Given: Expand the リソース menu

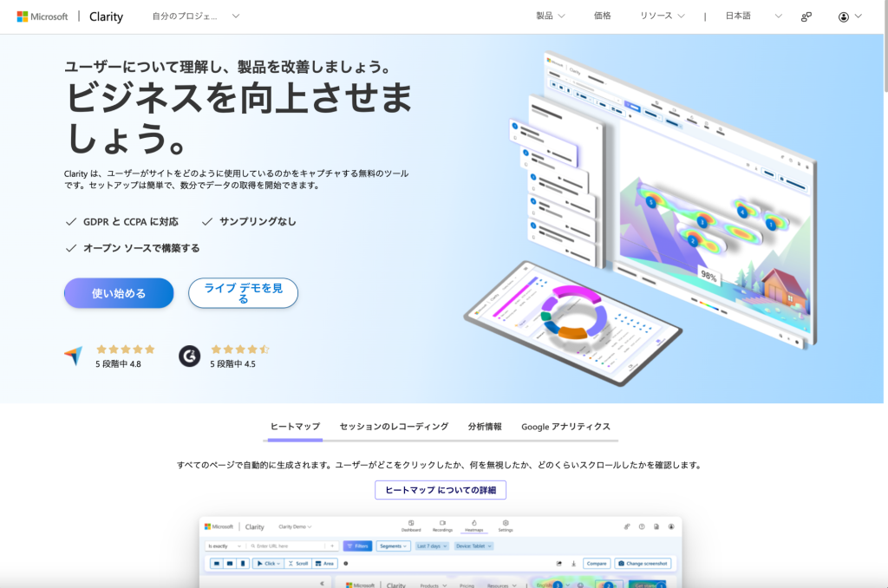Looking at the screenshot, I should coord(662,16).
